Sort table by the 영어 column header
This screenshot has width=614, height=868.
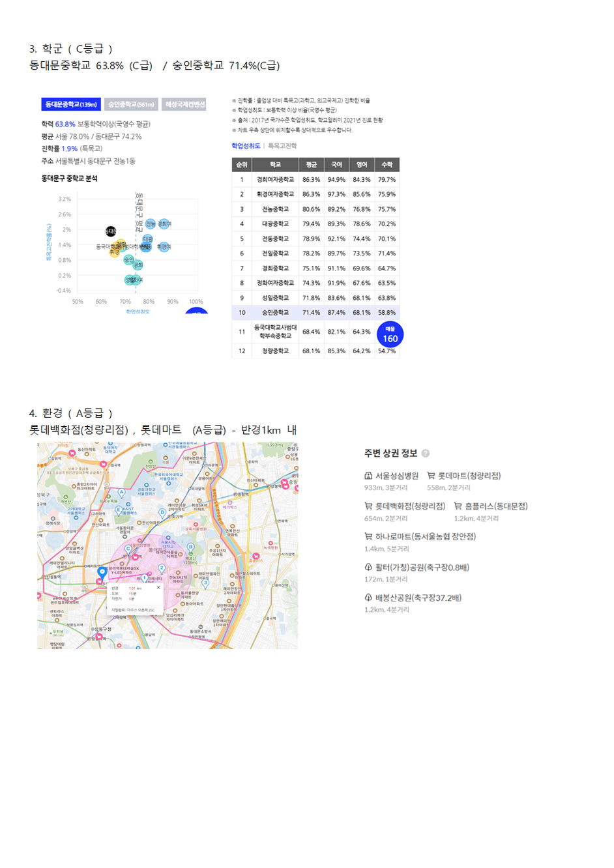pos(362,165)
